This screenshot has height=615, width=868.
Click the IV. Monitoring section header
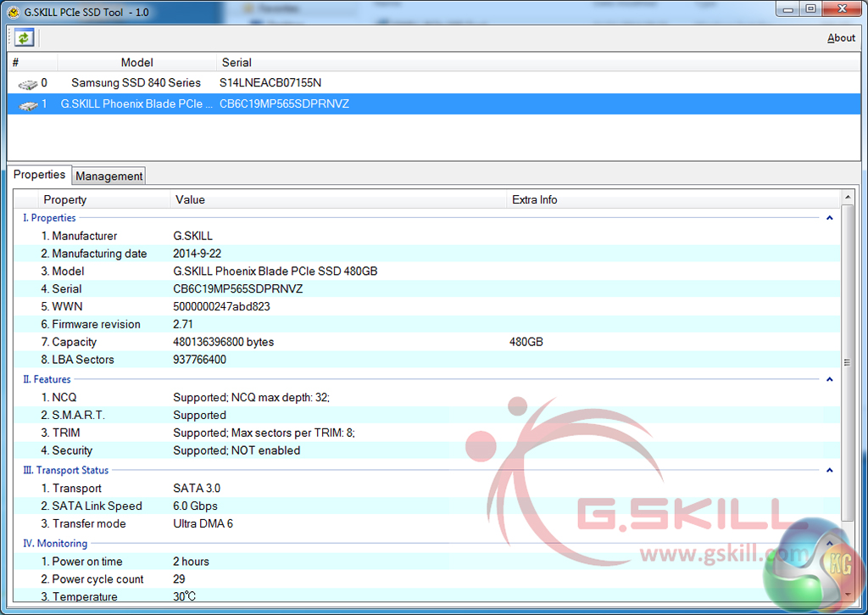coord(55,544)
